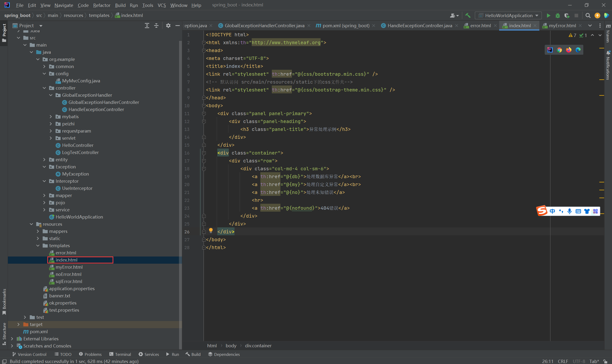This screenshot has height=364, width=612.
Task: Collapse the templates folder
Action: [x=38, y=246]
